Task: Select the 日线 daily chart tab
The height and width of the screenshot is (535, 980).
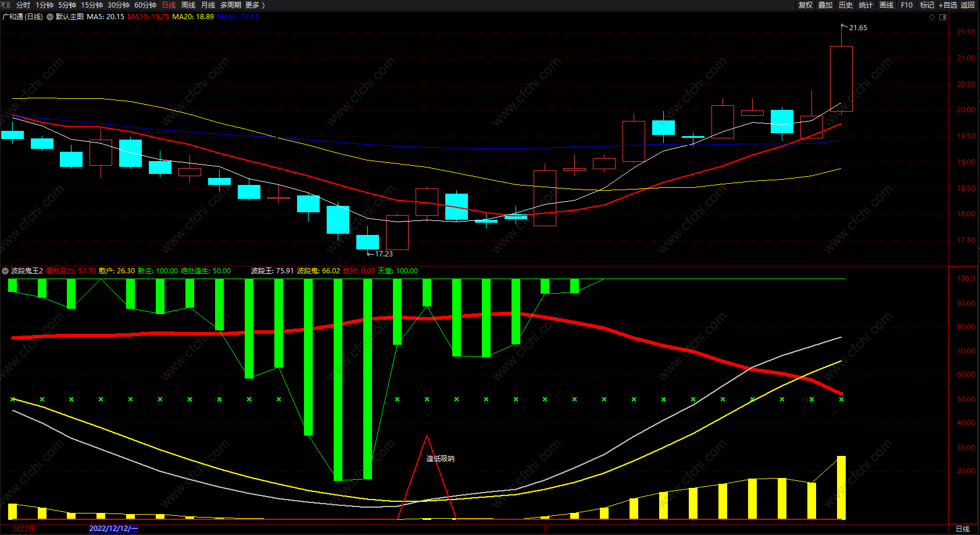Action: 169,5
